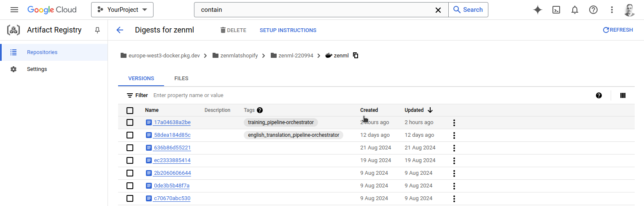Open more actions for 17a04638a2be

click(x=454, y=123)
